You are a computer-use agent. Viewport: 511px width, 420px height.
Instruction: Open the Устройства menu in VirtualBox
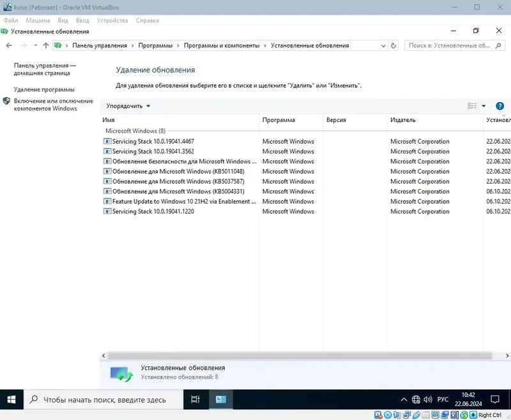tap(112, 20)
